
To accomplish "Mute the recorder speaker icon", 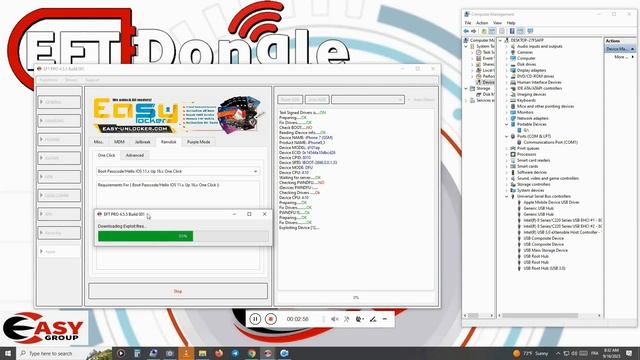I will 334,319.
